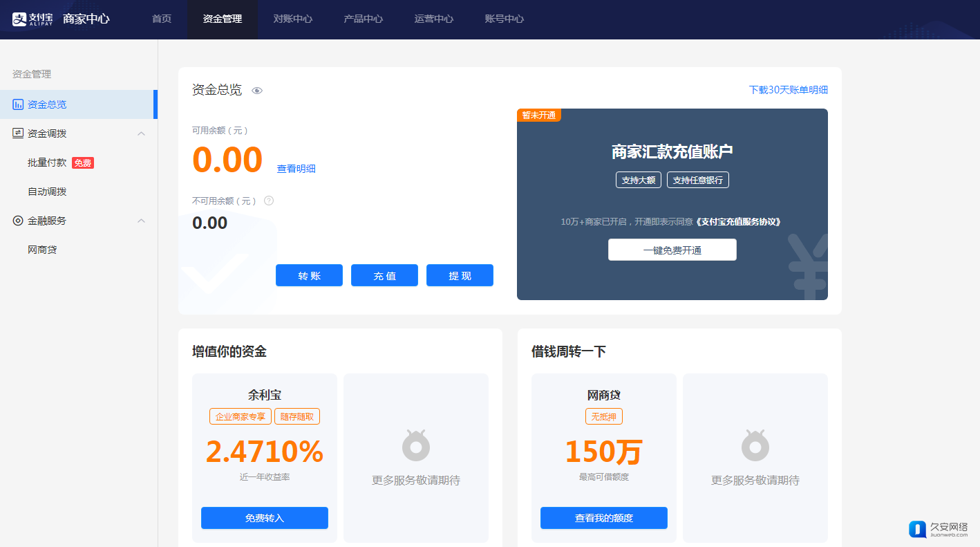Click the placeholder icon beside 网商贷 card

point(755,445)
